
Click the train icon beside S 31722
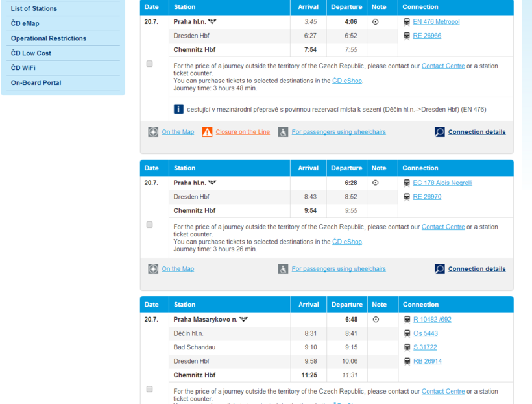(x=407, y=347)
